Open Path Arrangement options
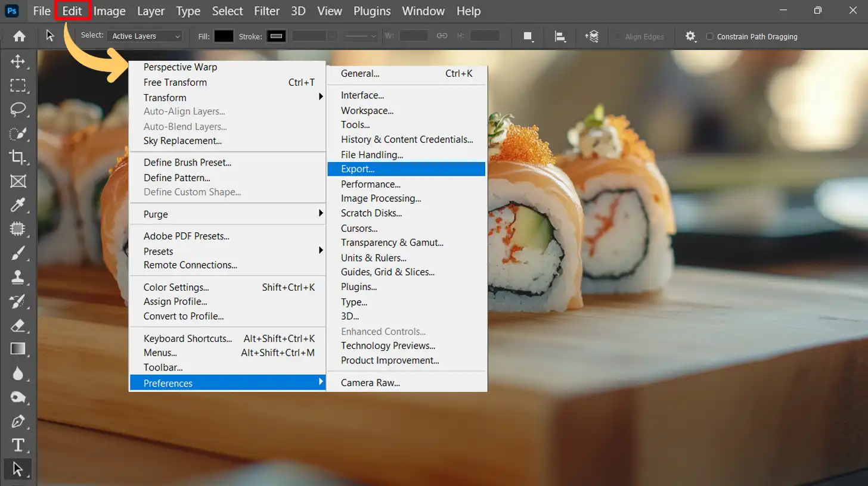868x486 pixels. coord(592,36)
